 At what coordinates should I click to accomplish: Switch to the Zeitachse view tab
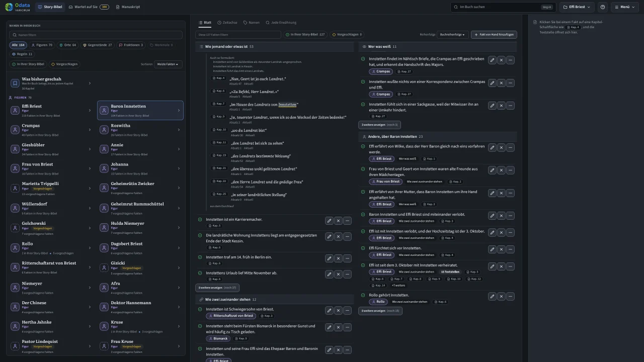227,23
